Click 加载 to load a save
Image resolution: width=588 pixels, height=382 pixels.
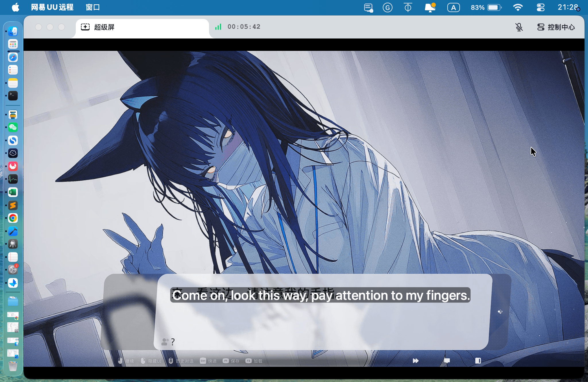click(x=254, y=361)
